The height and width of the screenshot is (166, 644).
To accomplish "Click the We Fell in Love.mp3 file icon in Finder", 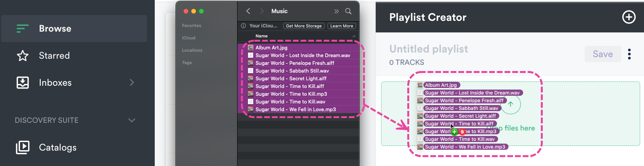I will [x=251, y=109].
